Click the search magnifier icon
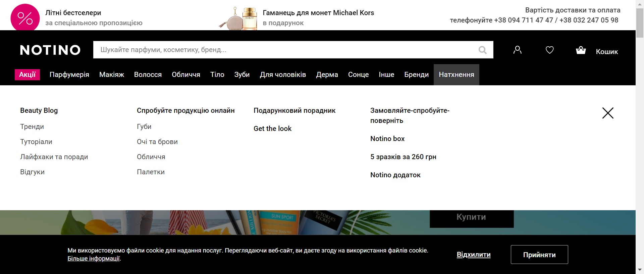Image resolution: width=644 pixels, height=274 pixels. coord(482,50)
